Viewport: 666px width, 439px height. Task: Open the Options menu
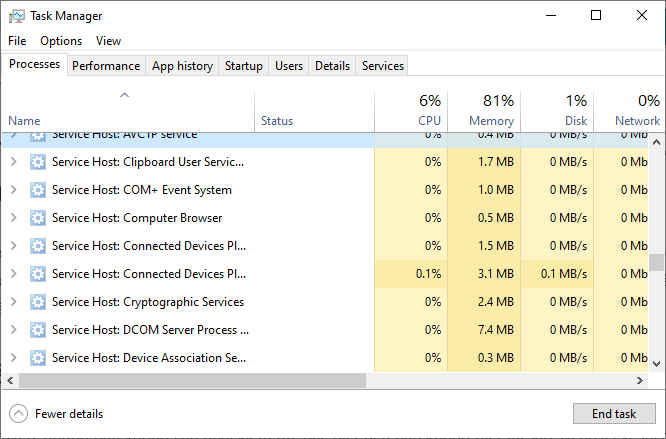[x=61, y=41]
